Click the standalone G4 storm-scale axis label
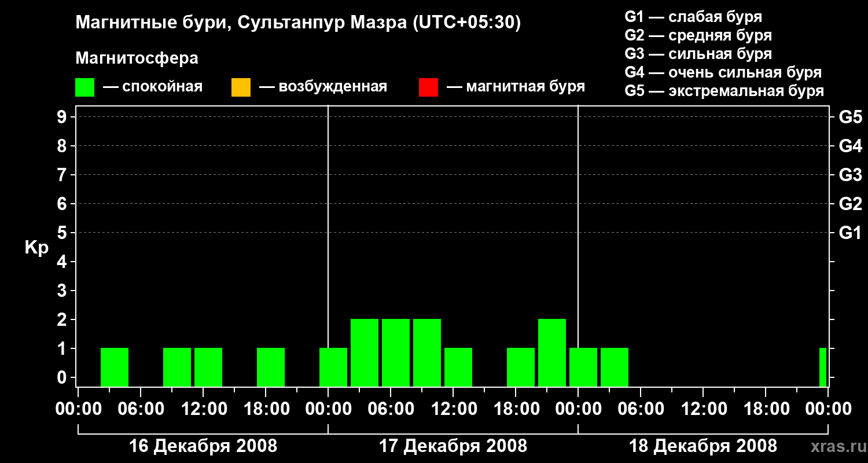The image size is (868, 463). (850, 146)
